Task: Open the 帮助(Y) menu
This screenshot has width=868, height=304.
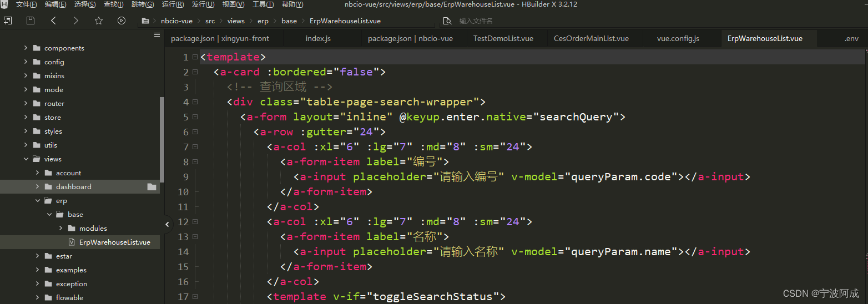Action: [292, 4]
